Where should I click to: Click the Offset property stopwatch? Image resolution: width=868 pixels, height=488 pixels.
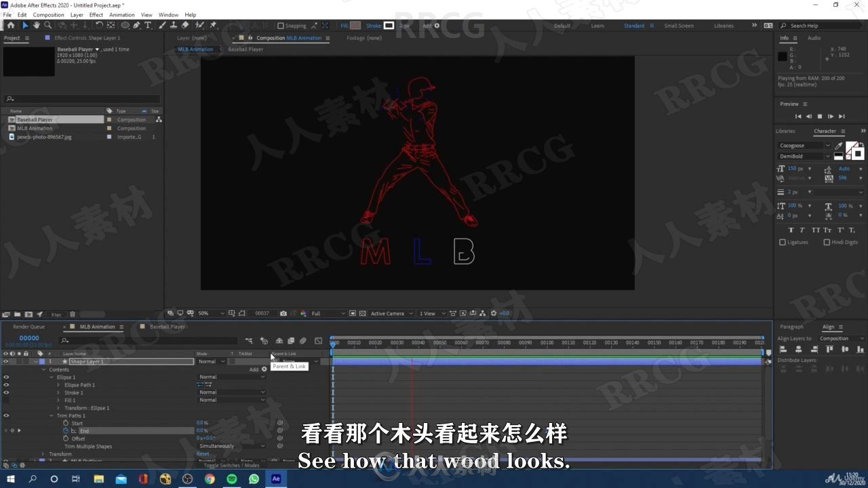pos(66,439)
